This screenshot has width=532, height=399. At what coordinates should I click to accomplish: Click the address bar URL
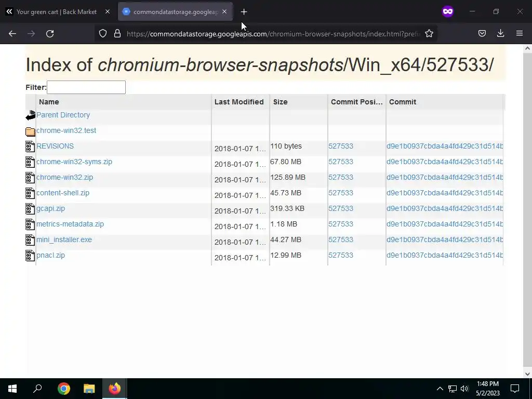(273, 34)
